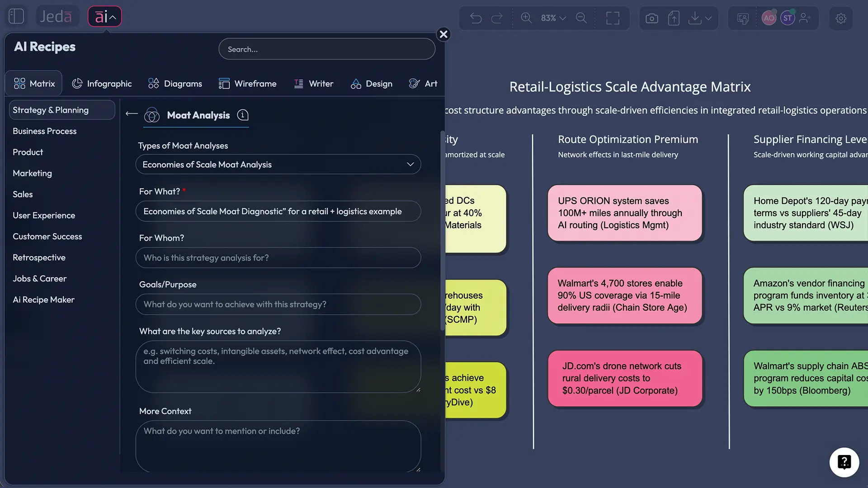This screenshot has width=868, height=488.
Task: Toggle the left sidebar panel icon
Action: pos(16,17)
